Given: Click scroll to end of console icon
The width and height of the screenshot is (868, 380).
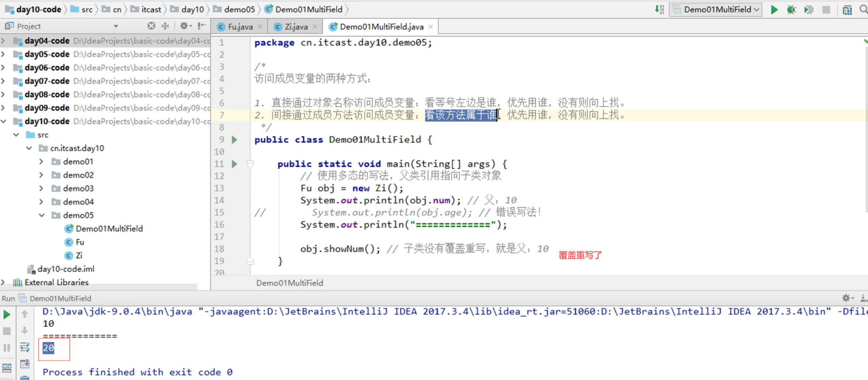Looking at the screenshot, I should pos(25,364).
